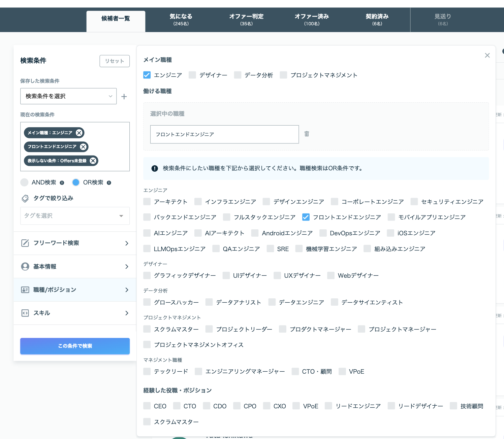Check the SRE checkbox
Viewport: 504px width, 439px height.
point(270,249)
